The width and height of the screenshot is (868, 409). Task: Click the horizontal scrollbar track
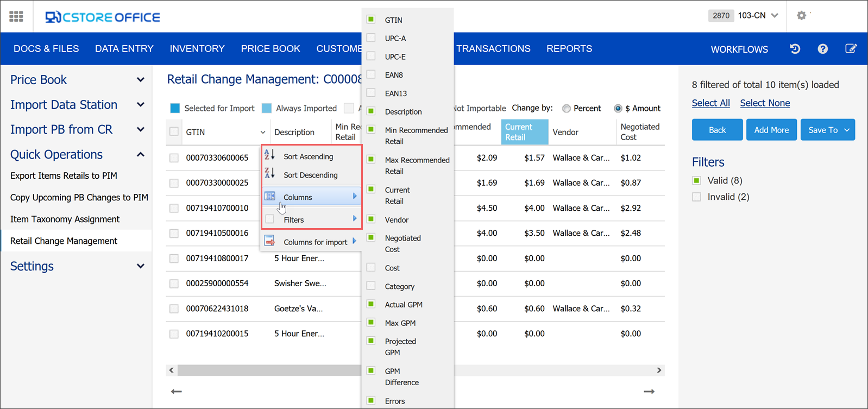[x=415, y=370]
